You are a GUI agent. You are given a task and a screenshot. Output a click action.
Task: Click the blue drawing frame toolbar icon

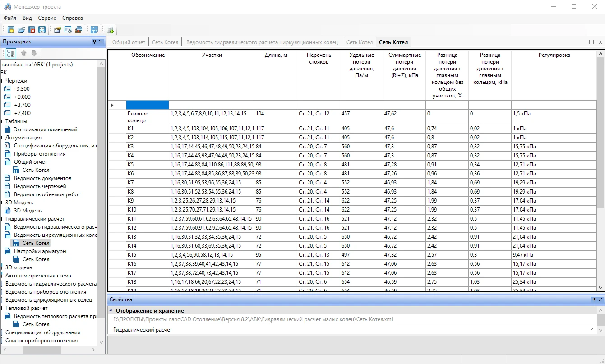pyautogui.click(x=94, y=30)
